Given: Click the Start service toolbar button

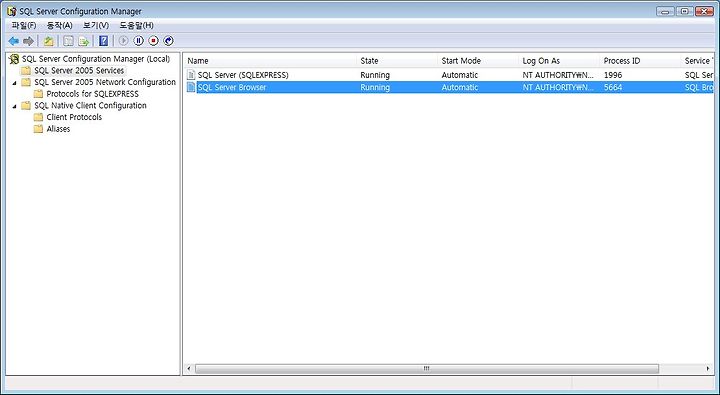Looking at the screenshot, I should (124, 41).
